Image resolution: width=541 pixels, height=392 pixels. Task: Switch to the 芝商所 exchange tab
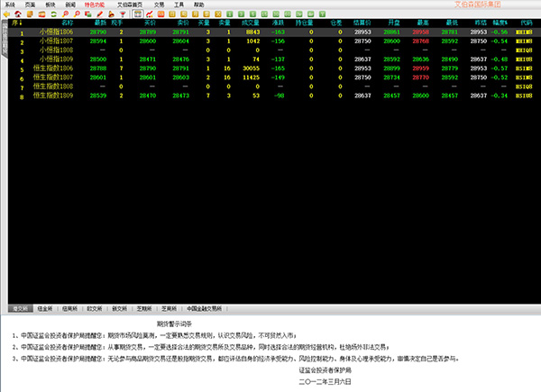[170, 308]
